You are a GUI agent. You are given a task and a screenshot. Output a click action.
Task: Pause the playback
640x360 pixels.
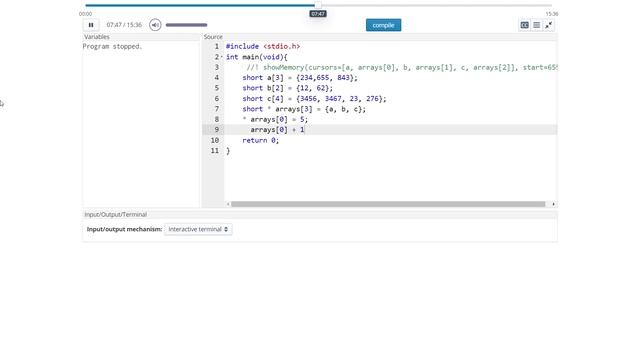tap(91, 25)
